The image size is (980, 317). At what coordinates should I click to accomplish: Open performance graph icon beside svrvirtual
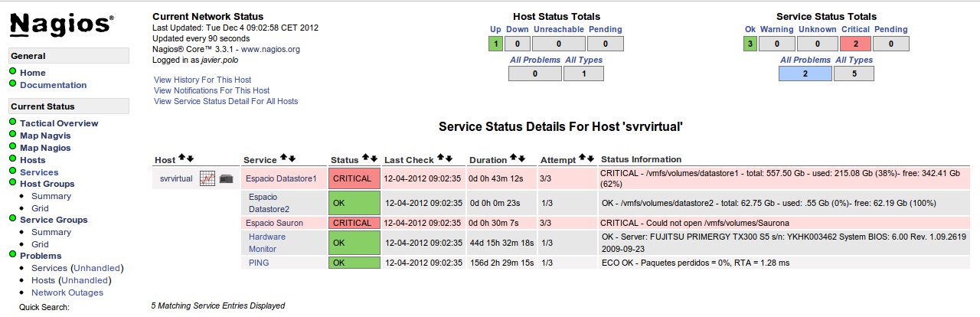(x=207, y=178)
